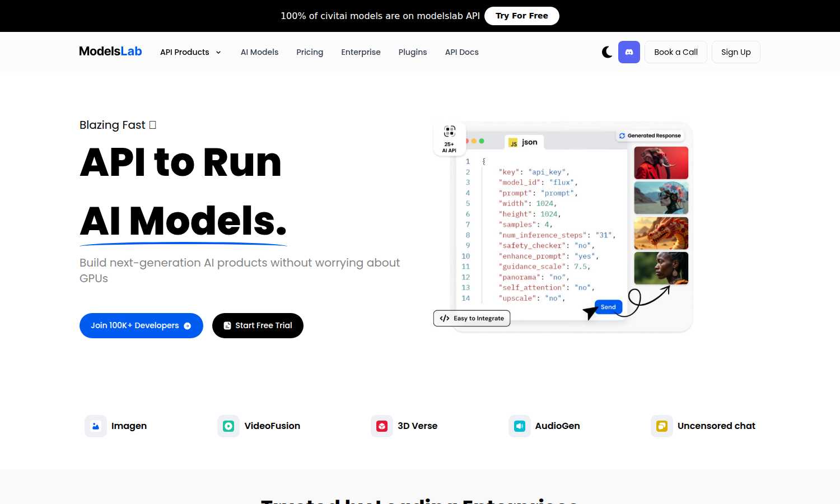Click Join 100K+ Developers button
This screenshot has height=504, width=840.
(141, 325)
